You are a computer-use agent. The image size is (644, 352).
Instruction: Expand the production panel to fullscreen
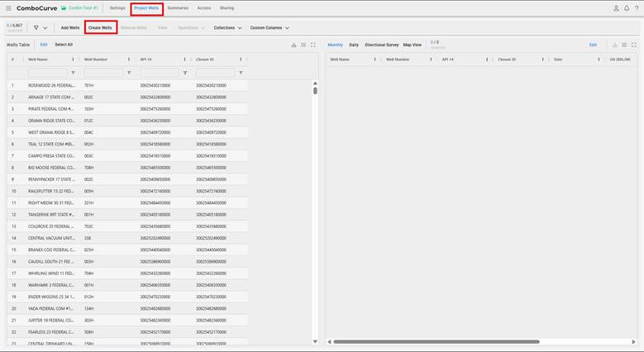[634, 45]
